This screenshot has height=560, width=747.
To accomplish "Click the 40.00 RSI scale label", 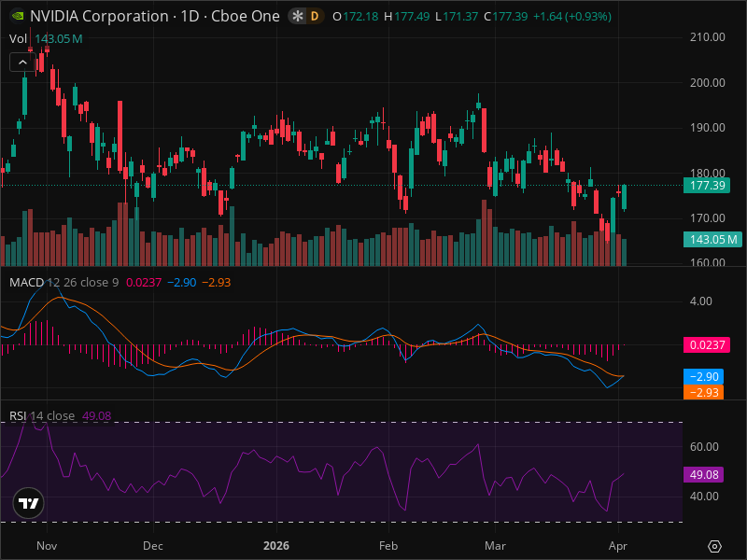I will [x=704, y=497].
